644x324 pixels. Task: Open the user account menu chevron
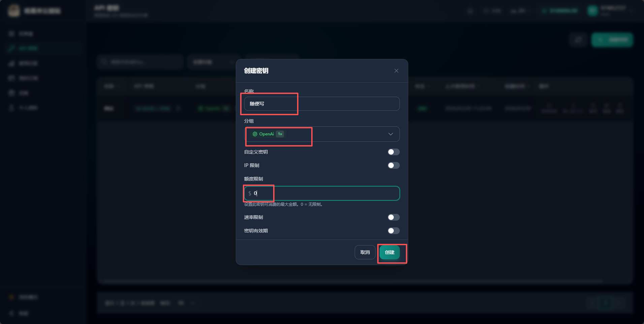(631, 11)
